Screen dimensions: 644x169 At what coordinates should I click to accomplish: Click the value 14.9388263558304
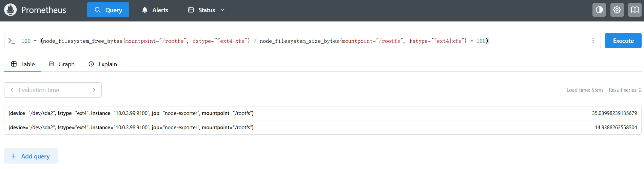tap(616, 128)
